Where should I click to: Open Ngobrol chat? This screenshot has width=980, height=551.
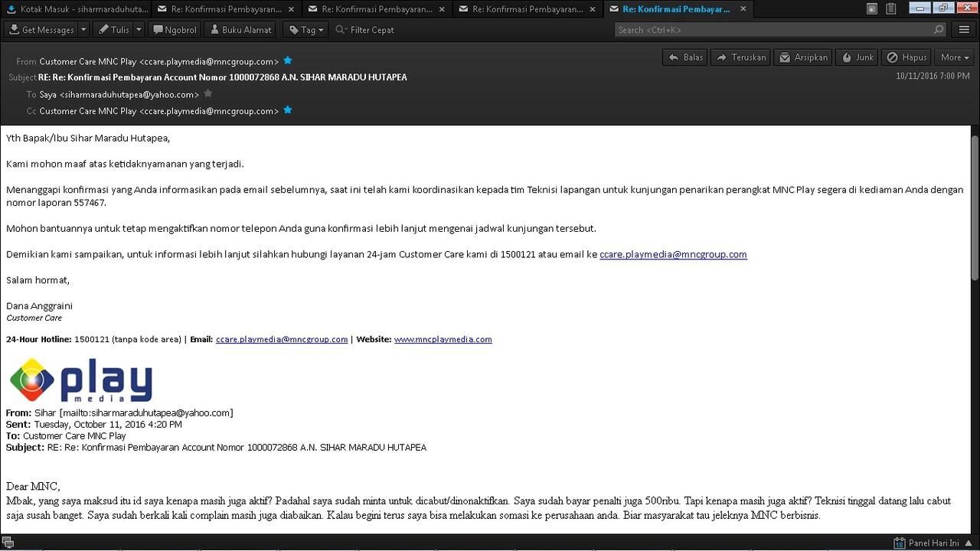point(175,30)
